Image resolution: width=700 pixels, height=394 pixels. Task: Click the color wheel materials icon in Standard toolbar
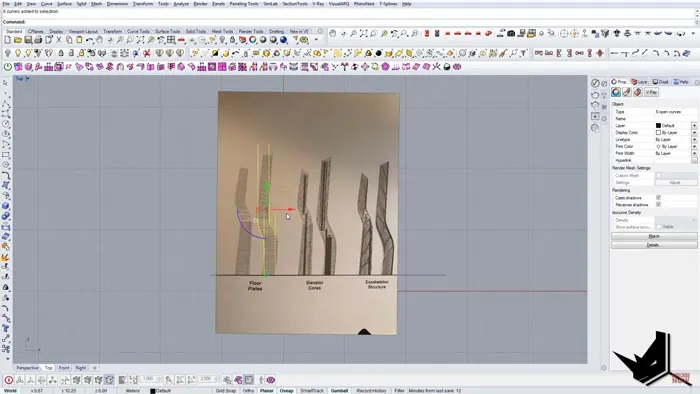[253, 40]
